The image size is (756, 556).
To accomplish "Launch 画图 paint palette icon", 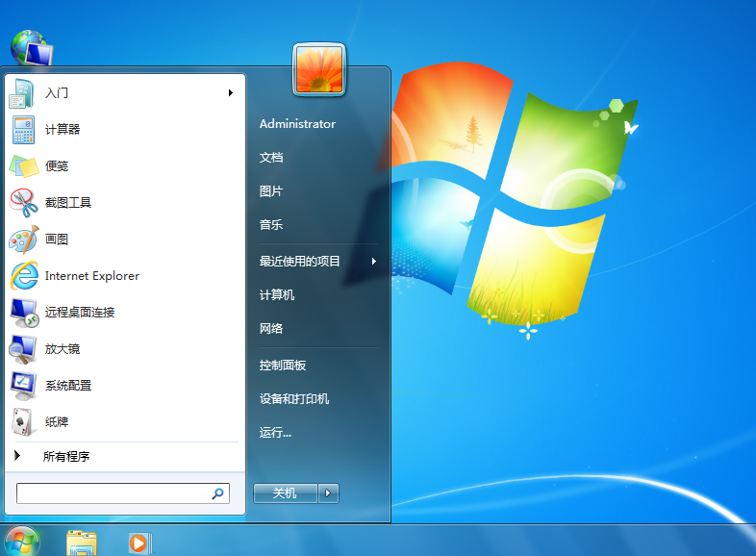I will (24, 239).
